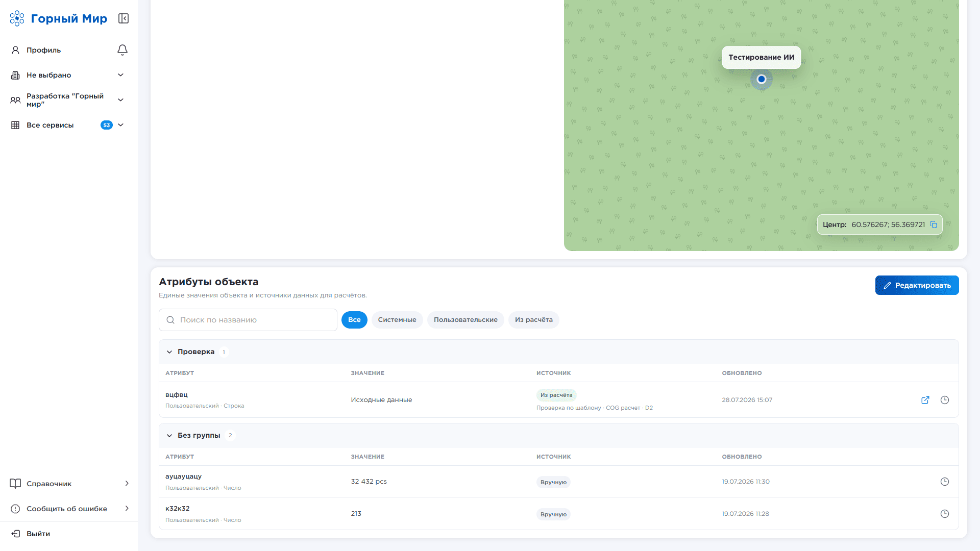Screen dimensions: 980x551
Task: Filter by Из расчёта attributes
Action: coord(534,320)
